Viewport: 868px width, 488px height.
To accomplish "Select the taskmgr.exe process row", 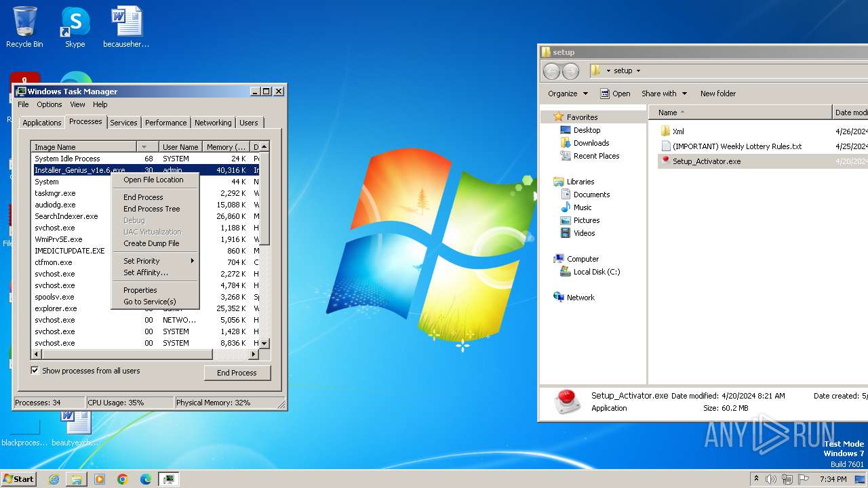I will [146, 193].
